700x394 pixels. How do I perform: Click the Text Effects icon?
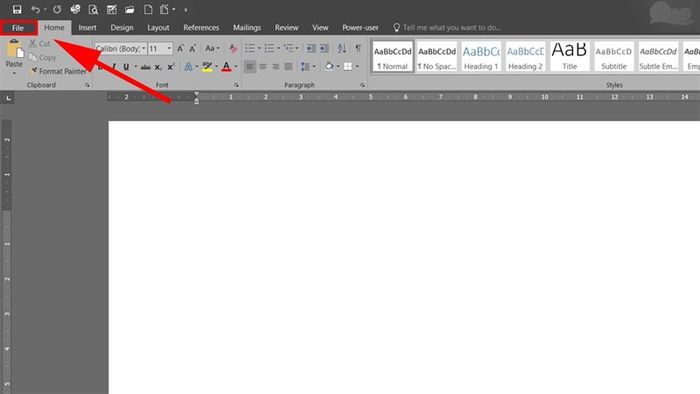tap(188, 67)
